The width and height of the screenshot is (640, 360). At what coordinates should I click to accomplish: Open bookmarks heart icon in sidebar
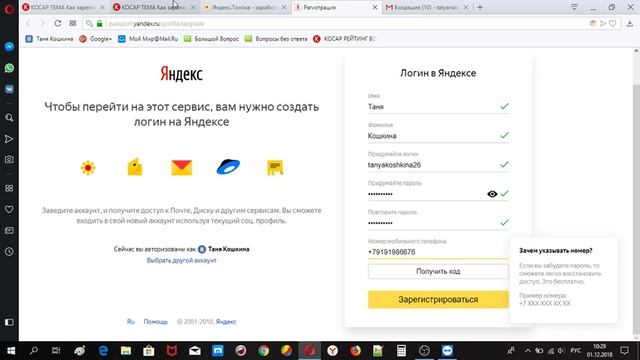pyautogui.click(x=9, y=209)
